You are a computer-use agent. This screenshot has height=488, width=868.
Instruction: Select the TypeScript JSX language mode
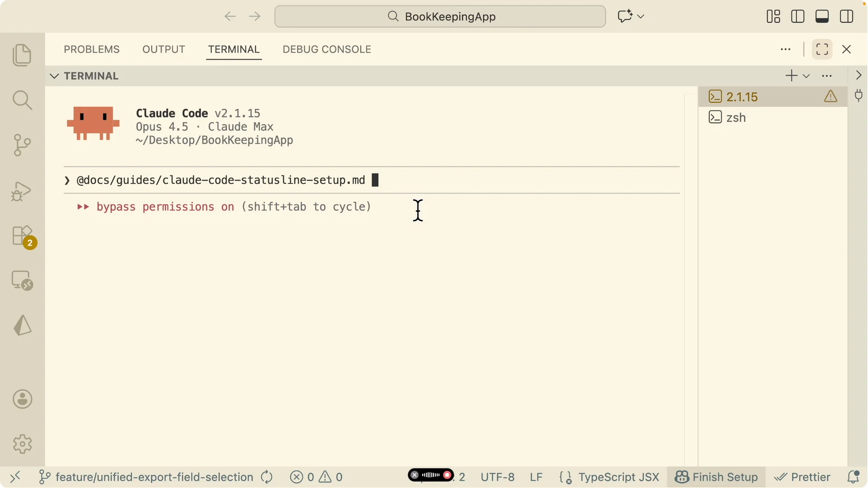(618, 477)
